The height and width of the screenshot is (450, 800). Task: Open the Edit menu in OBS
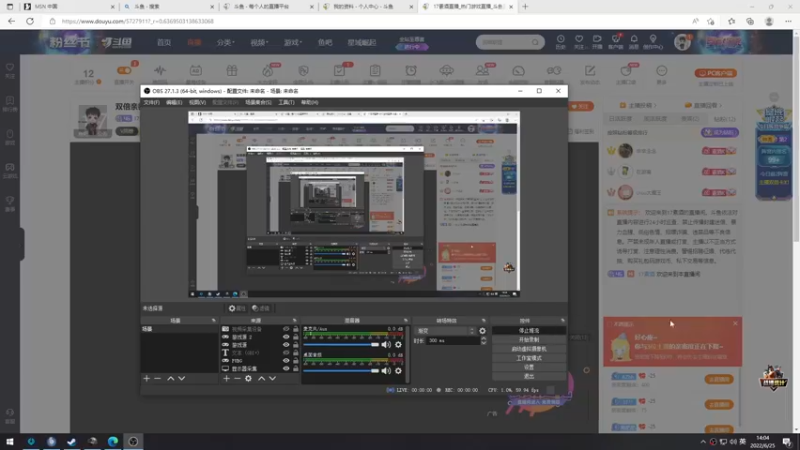tap(174, 103)
